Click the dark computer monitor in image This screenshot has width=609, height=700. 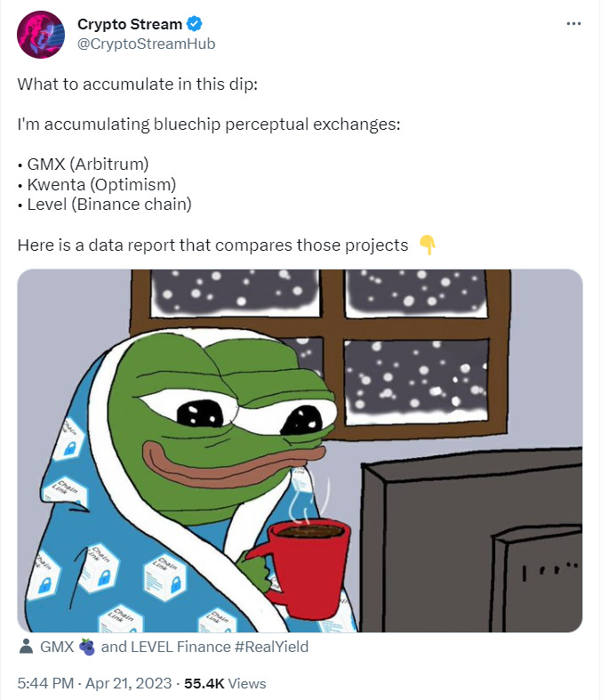[x=471, y=541]
